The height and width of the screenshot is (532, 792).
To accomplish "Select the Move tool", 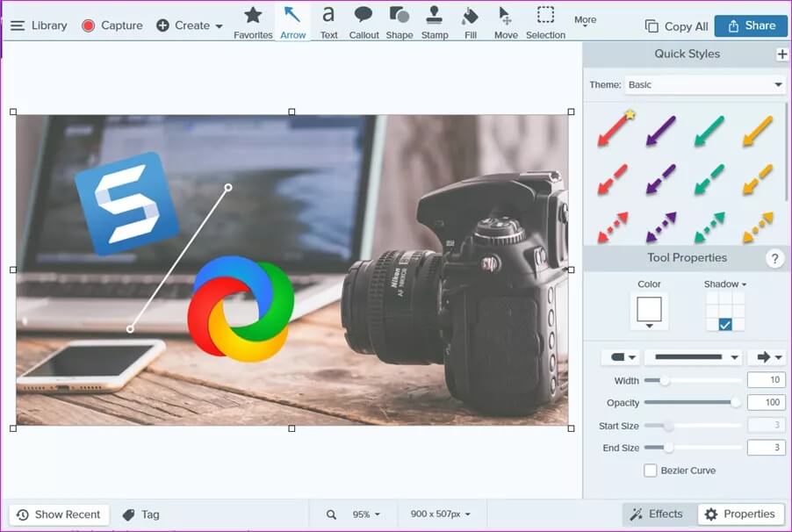I will [506, 22].
